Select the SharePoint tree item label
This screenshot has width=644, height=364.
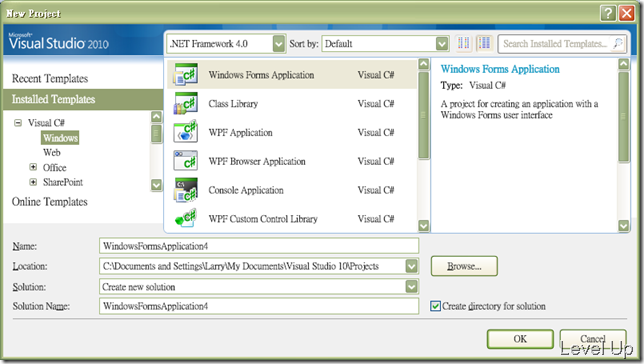coord(63,182)
